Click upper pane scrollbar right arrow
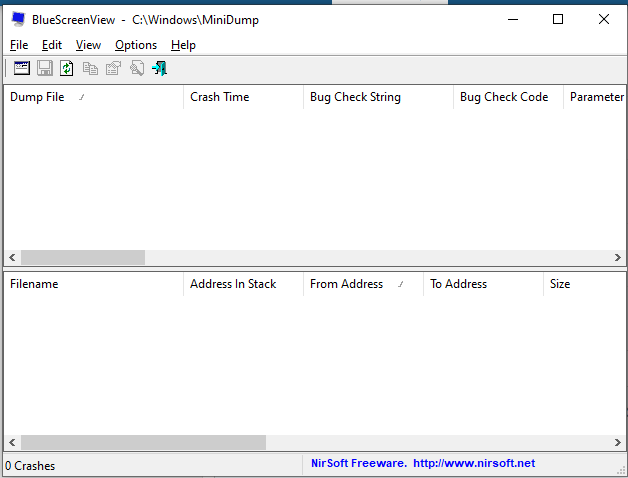This screenshot has height=478, width=628. click(x=617, y=258)
